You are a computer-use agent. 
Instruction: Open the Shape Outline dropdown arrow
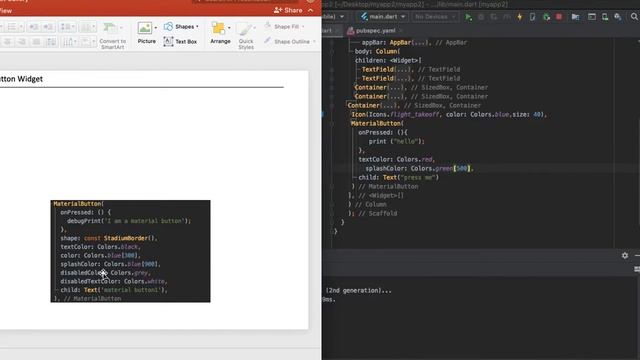click(314, 41)
